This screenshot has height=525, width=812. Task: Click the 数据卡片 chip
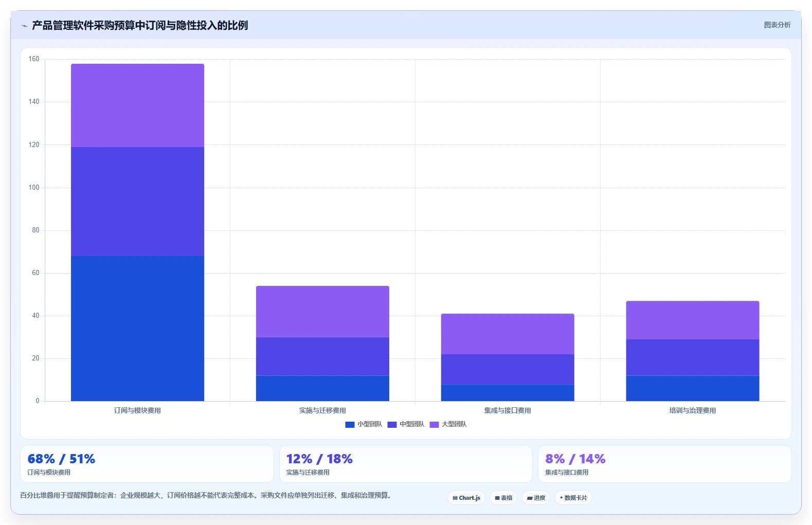click(573, 498)
